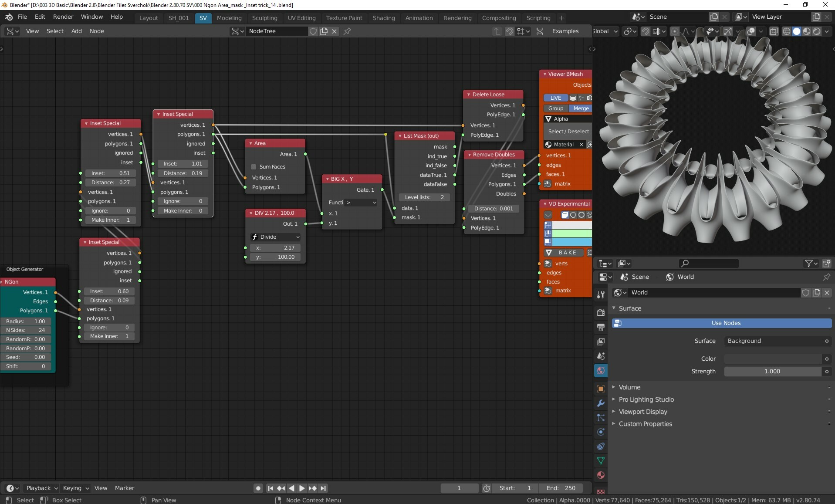Expand the Volume section in World properties
This screenshot has height=504, width=835.
pos(629,387)
